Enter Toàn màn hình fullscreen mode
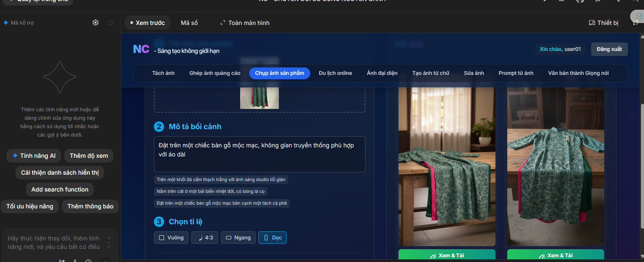The height and width of the screenshot is (262, 644). (x=245, y=23)
